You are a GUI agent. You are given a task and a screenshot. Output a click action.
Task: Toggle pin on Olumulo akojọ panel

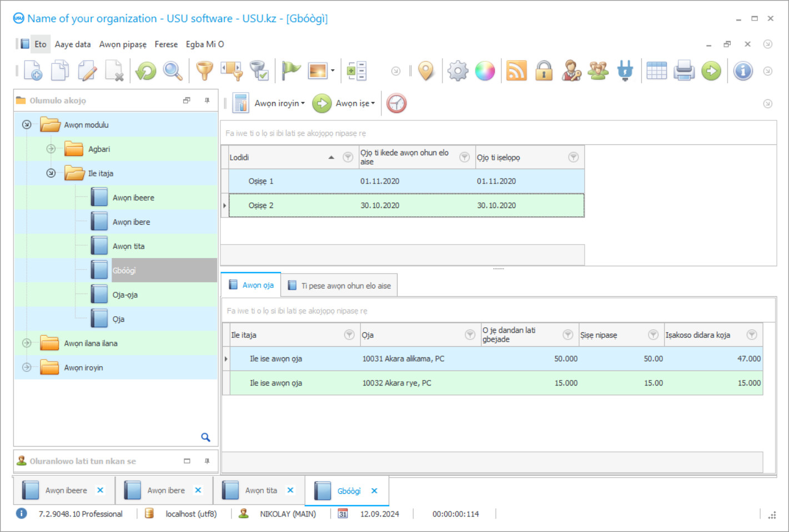[x=207, y=100]
